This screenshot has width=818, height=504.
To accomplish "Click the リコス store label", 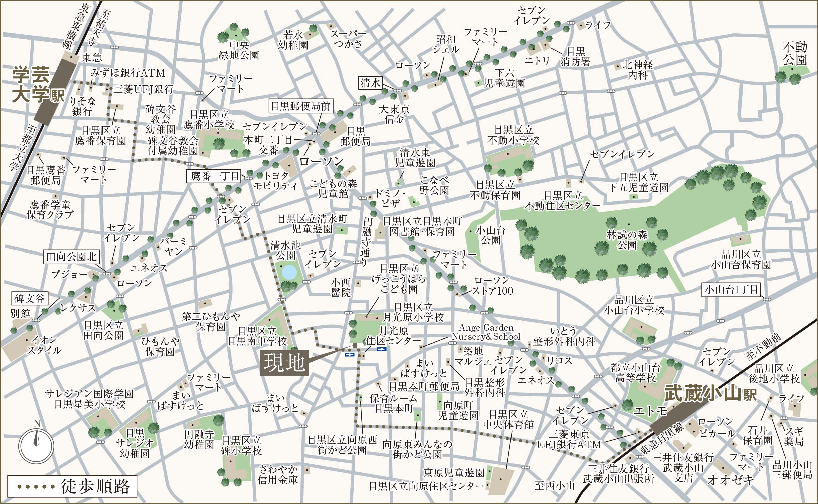I will tap(559, 360).
